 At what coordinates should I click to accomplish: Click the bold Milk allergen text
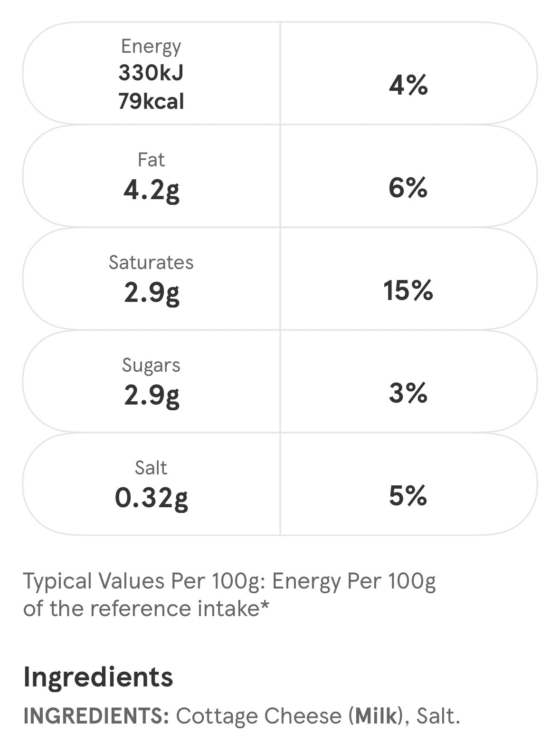pos(376,716)
